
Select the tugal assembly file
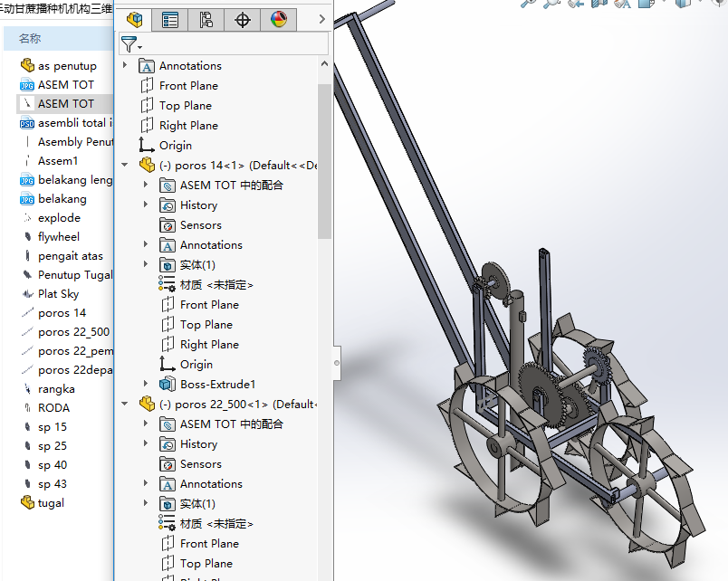click(51, 503)
